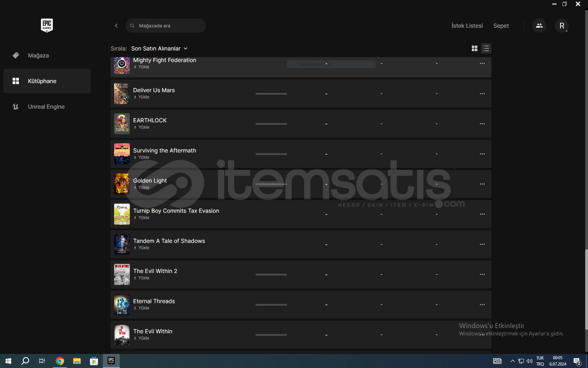Image resolution: width=588 pixels, height=368 pixels.
Task: Show hidden system tray icons
Action: tap(512, 361)
